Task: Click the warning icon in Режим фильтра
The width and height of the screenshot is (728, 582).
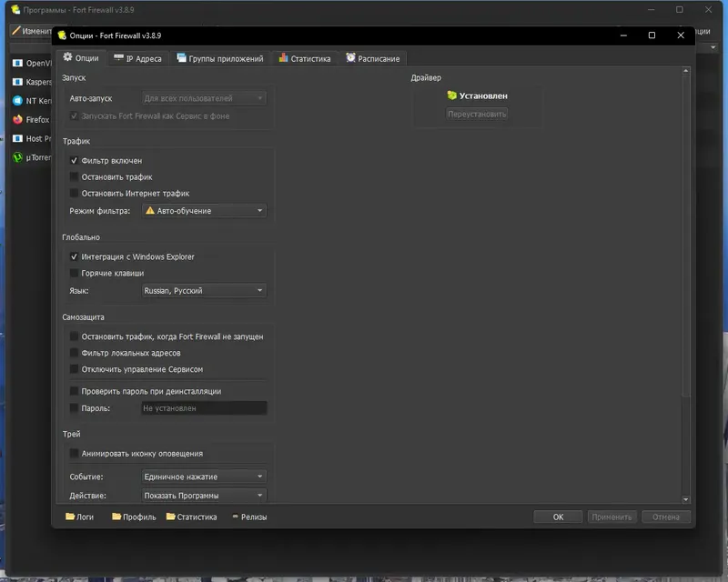Action: (x=150, y=210)
